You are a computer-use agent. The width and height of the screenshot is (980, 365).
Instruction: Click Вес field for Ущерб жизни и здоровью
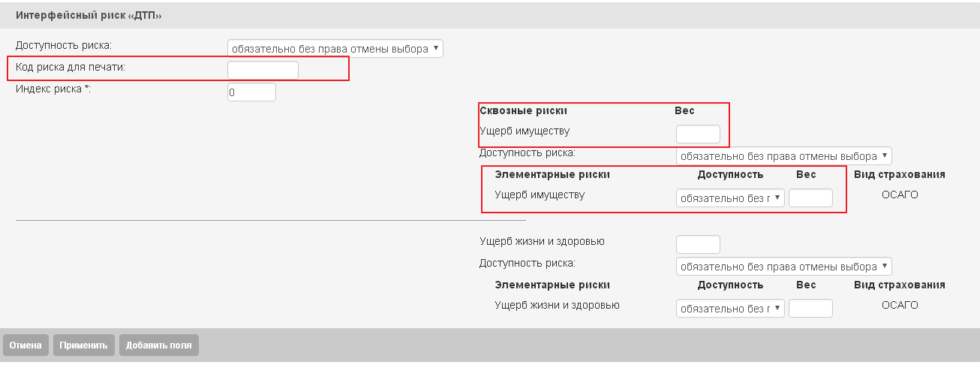[x=698, y=244]
